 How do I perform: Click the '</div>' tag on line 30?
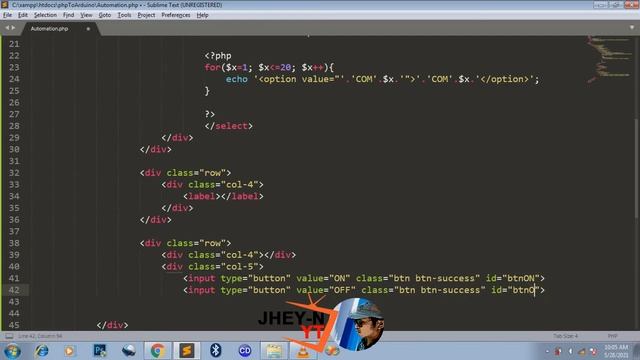click(x=156, y=149)
